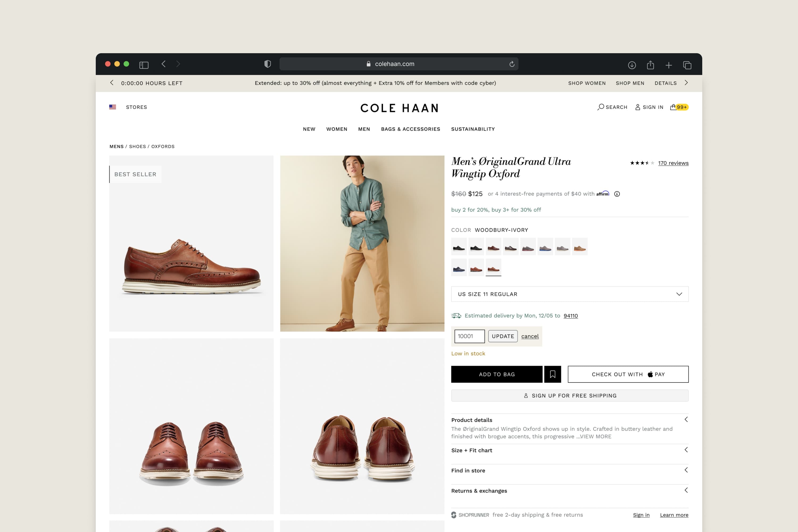The width and height of the screenshot is (798, 532).
Task: Save item with bookmark icon button
Action: [x=552, y=374]
